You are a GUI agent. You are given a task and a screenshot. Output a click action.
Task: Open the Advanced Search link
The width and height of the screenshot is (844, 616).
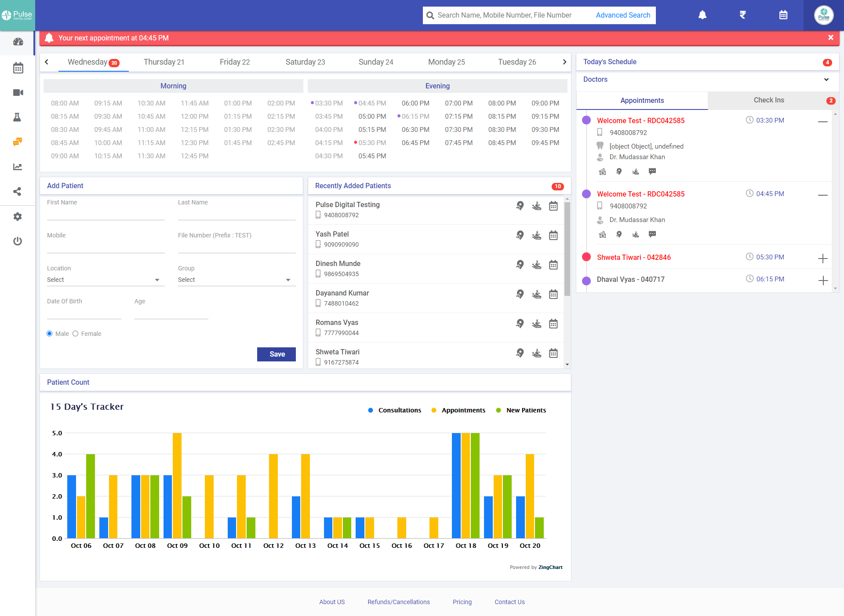pos(623,15)
